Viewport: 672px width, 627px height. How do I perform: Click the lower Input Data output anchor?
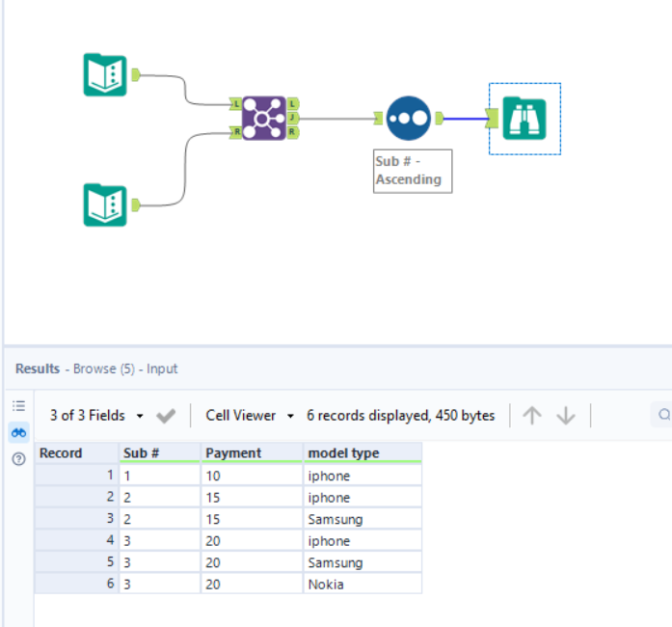click(x=135, y=205)
